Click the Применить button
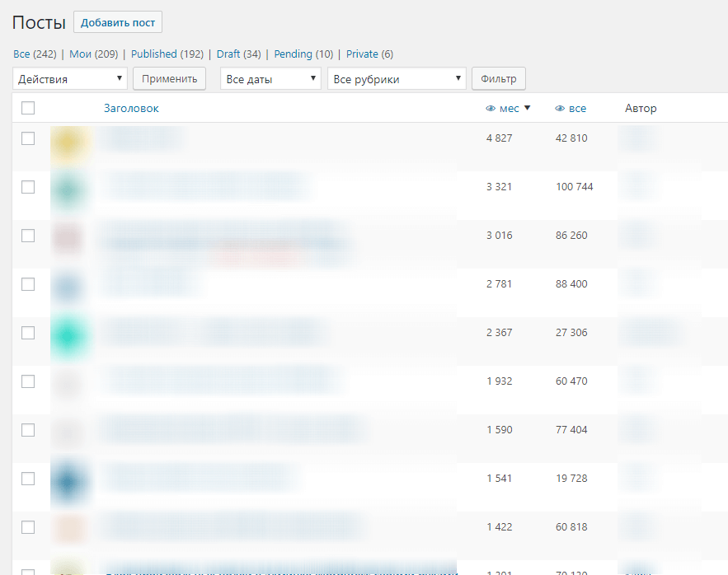 pyautogui.click(x=169, y=79)
